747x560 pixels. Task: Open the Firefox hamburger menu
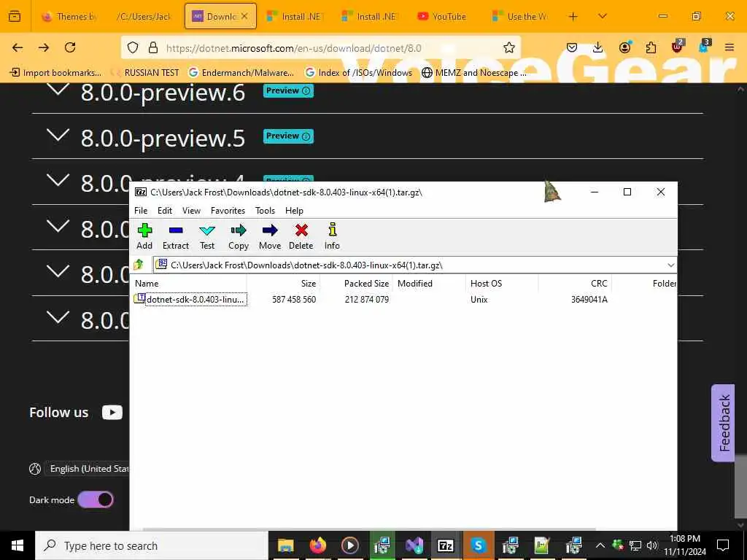pyautogui.click(x=729, y=47)
